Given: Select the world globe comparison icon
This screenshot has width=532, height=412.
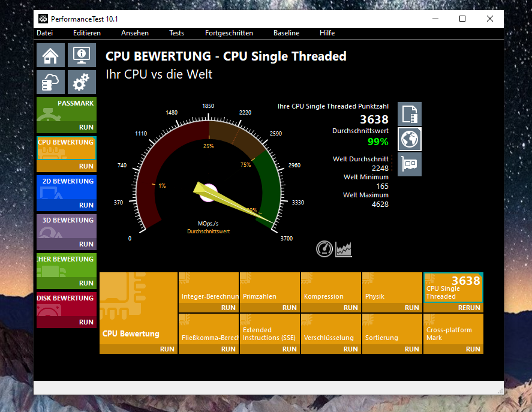Looking at the screenshot, I should coord(410,139).
